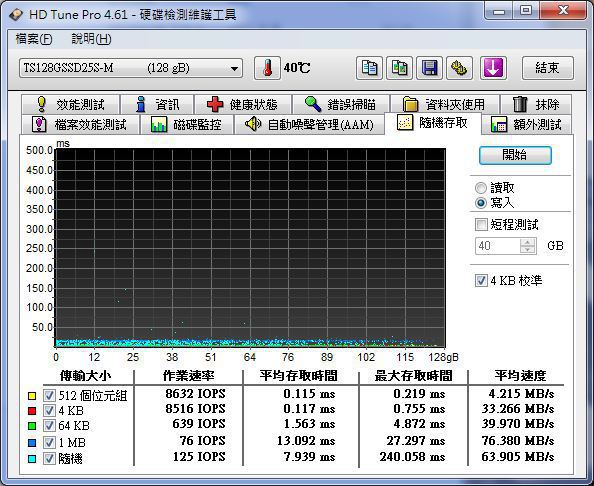This screenshot has width=594, height=486.
Task: Open the 健康狀態 tab with red cross
Action: click(x=242, y=104)
